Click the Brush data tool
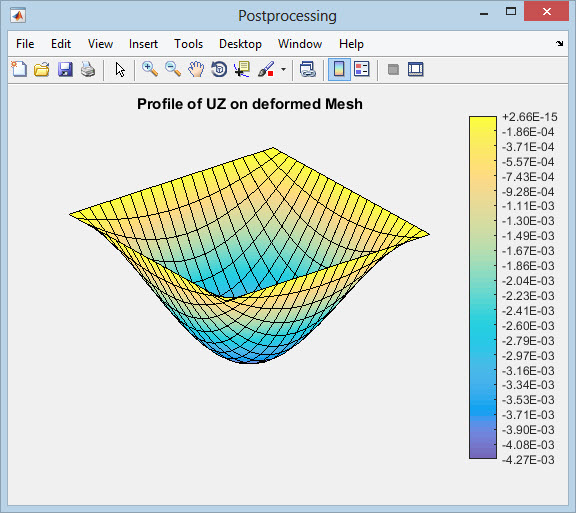 coord(266,69)
